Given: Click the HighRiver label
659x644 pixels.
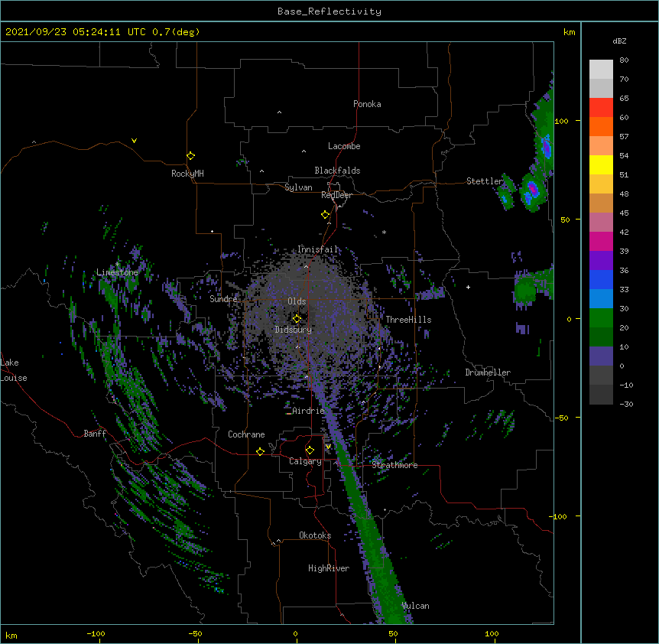Looking at the screenshot, I should 329,568.
